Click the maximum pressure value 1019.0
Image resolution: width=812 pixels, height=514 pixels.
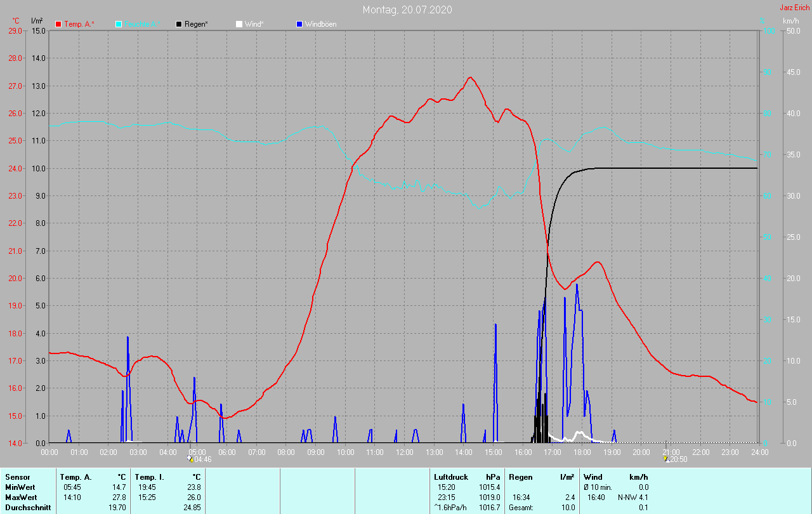pyautogui.click(x=488, y=497)
